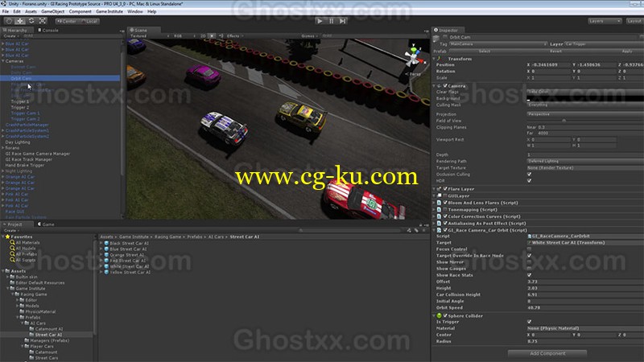
Task: Open the Rendering Path dropdown
Action: [x=585, y=162]
